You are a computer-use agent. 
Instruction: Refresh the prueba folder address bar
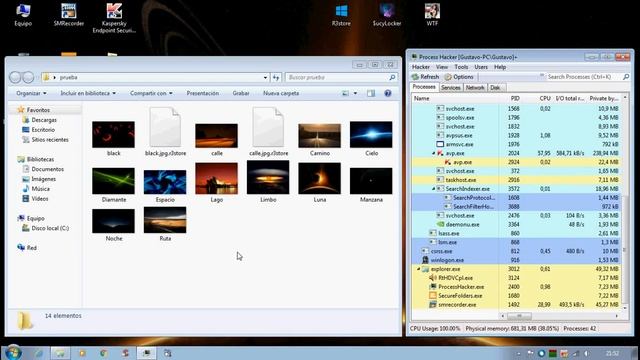pyautogui.click(x=276, y=77)
